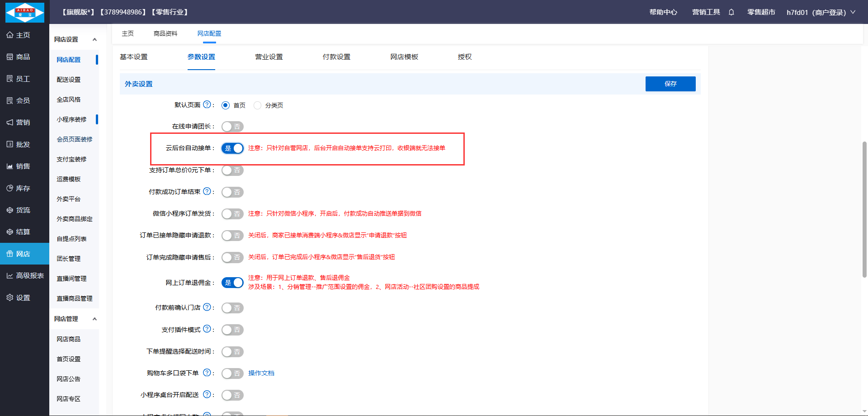This screenshot has width=868, height=416.
Task: Click the 营销 marketing megaphone icon
Action: click(9, 123)
